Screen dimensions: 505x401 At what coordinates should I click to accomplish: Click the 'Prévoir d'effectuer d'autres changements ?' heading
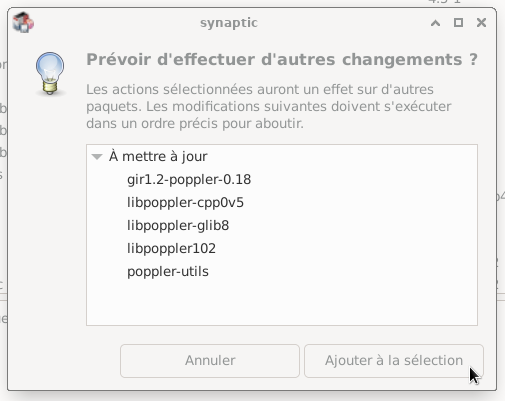[282, 60]
